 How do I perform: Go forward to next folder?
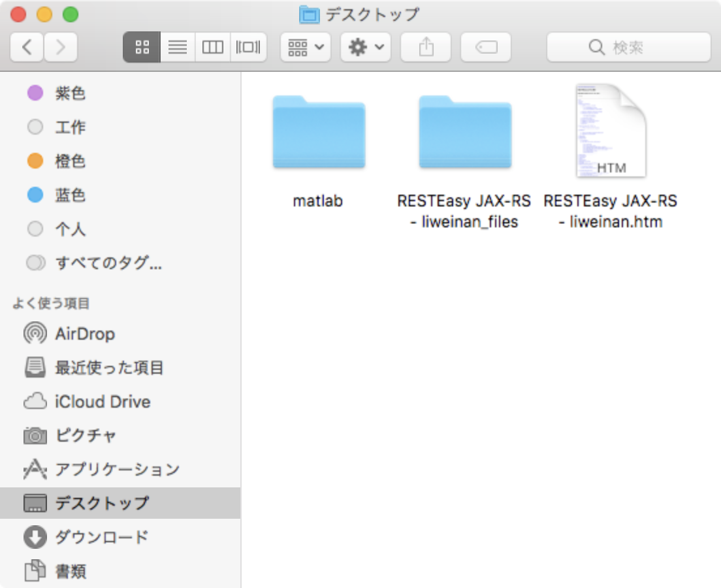pyautogui.click(x=61, y=47)
